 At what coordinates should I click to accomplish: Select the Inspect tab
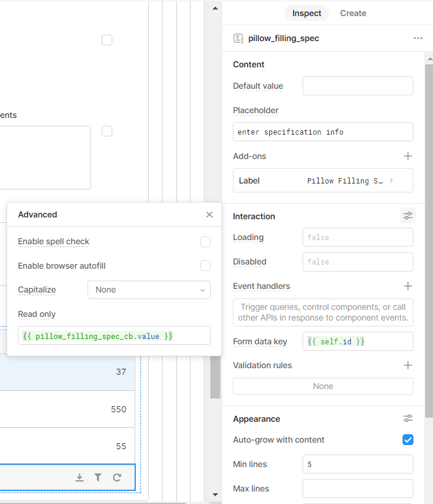[307, 13]
